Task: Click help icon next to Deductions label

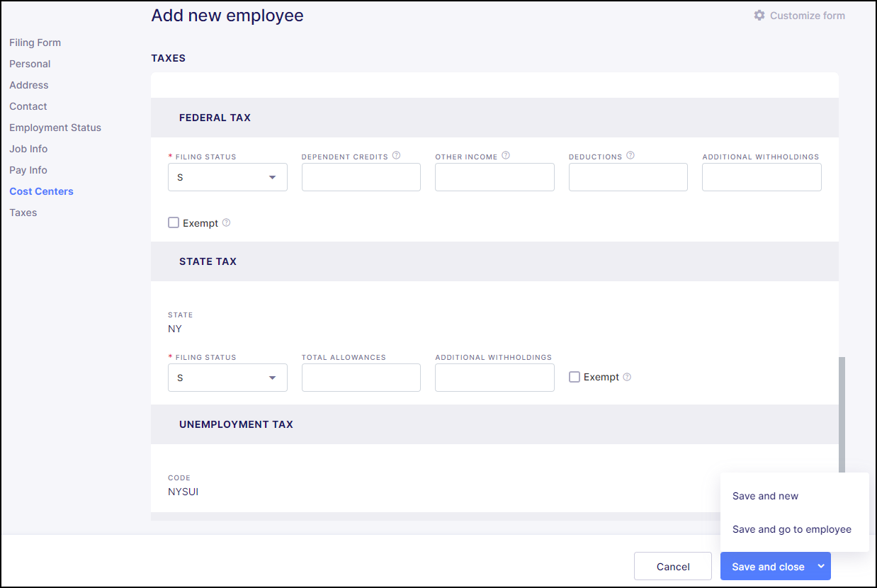Action: (630, 156)
